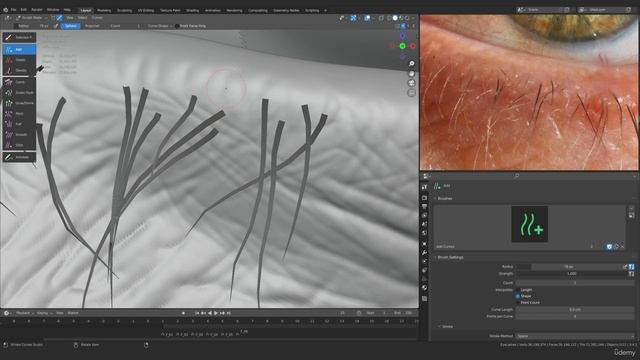This screenshot has height=360, width=640.
Task: Open the viewport Curves menu
Action: [97, 18]
